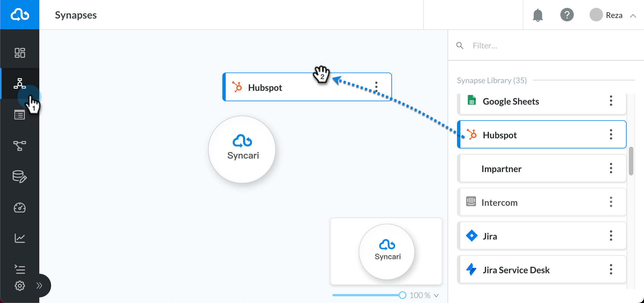
Task: Click the filter magnifier icon
Action: (x=460, y=46)
